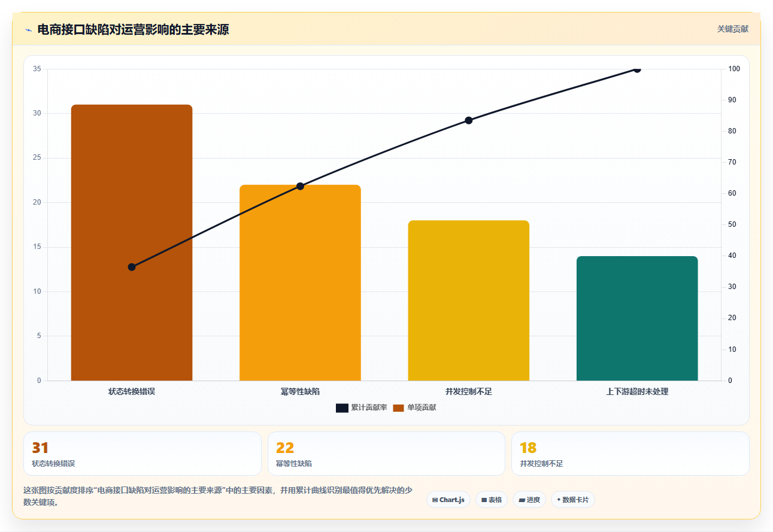This screenshot has height=532, width=773.
Task: Select the 上下游超时未处理 teal bar
Action: 637,318
